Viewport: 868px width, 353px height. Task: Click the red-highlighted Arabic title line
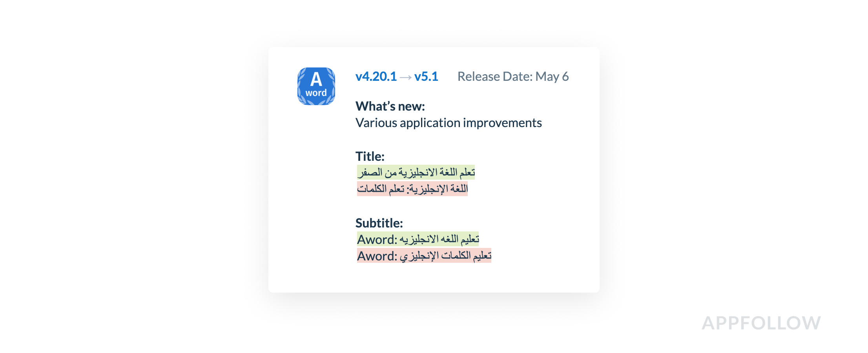pos(412,189)
